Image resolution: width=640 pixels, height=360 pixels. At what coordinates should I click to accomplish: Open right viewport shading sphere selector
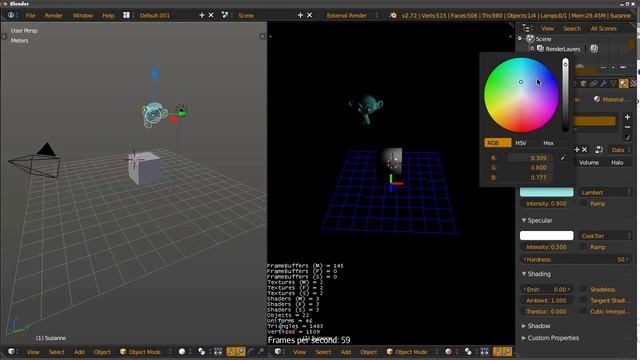pos(449,351)
